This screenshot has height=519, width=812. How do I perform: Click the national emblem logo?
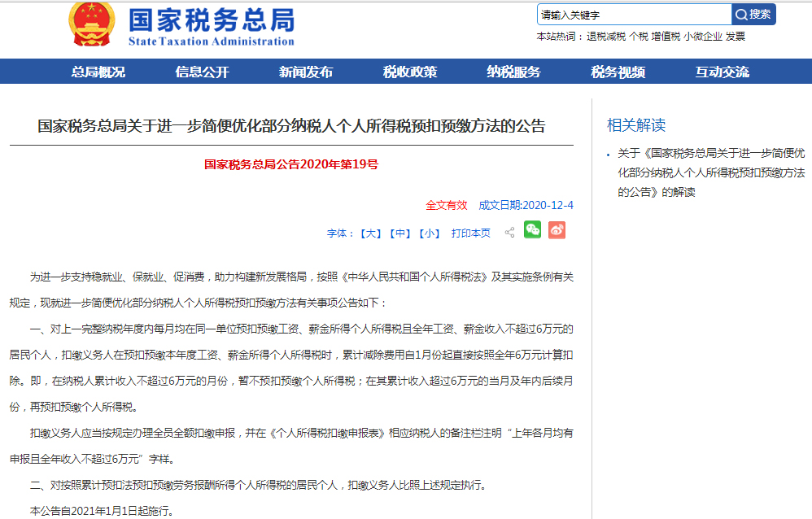click(x=92, y=24)
